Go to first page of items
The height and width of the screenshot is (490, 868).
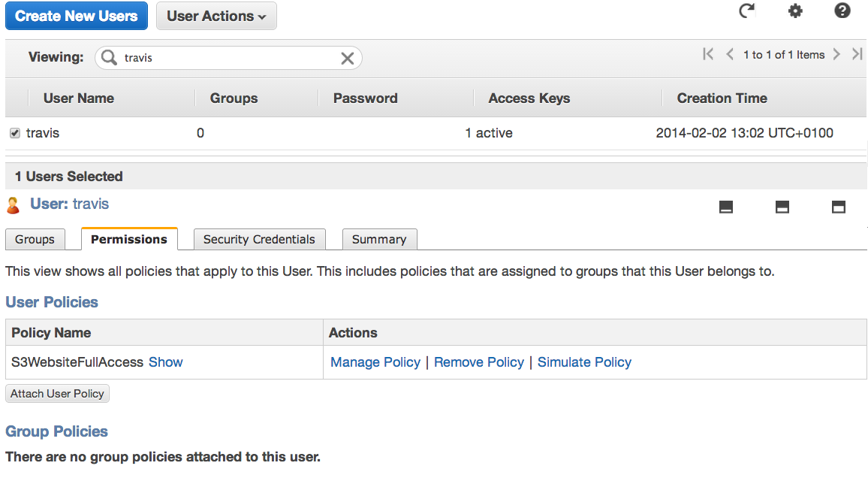(x=708, y=54)
